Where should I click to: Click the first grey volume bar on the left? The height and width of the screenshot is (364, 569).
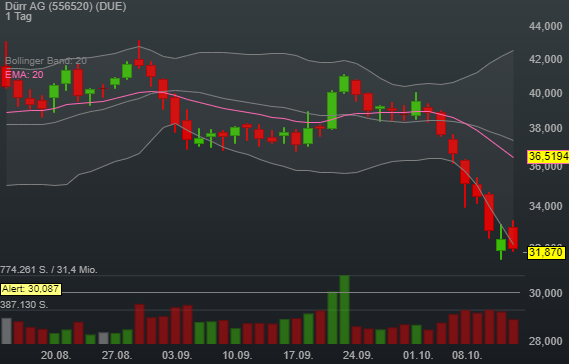coord(7,331)
